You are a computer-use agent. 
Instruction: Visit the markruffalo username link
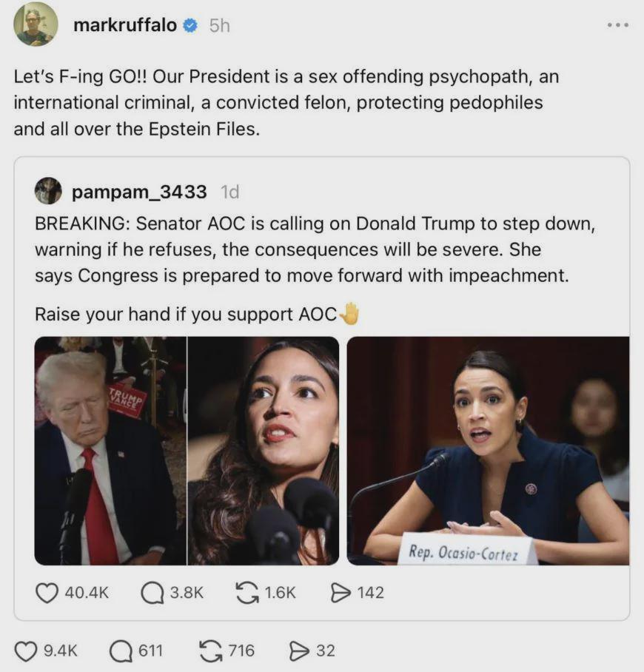[125, 25]
